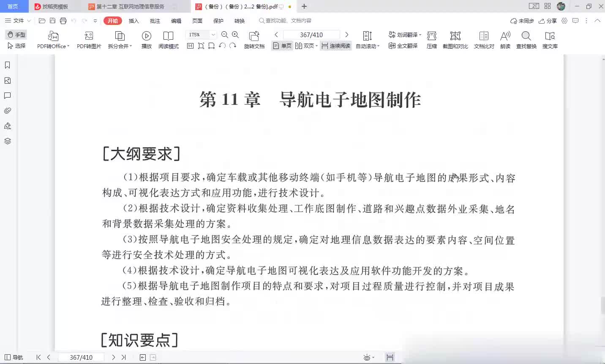The width and height of the screenshot is (605, 364).
Task: Open the 第十二章 互联网地理信息服务 document tab
Action: (130, 6)
